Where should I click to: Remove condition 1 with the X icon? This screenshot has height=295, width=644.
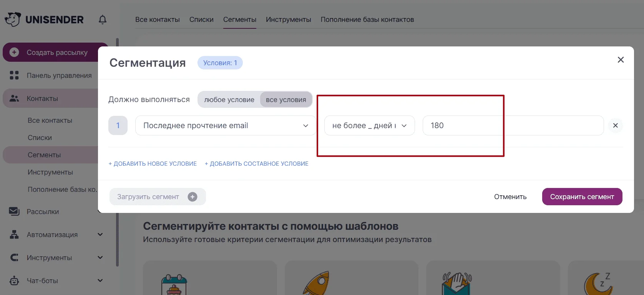coord(615,125)
